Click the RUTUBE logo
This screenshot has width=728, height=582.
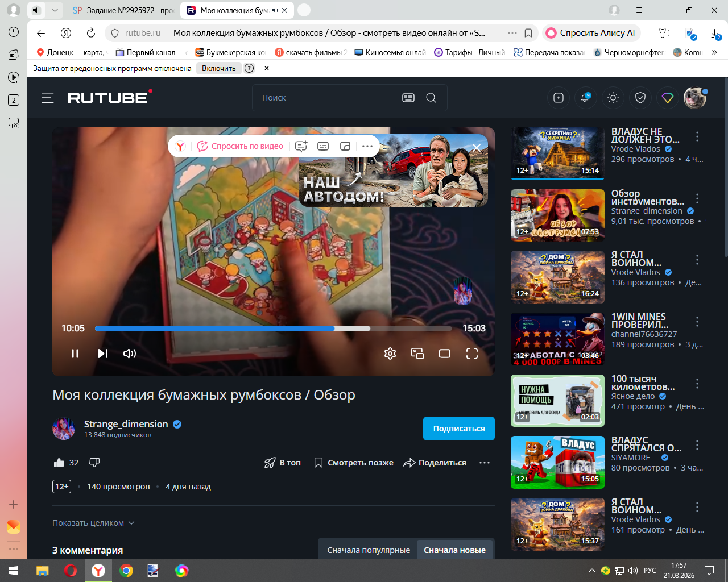point(110,97)
